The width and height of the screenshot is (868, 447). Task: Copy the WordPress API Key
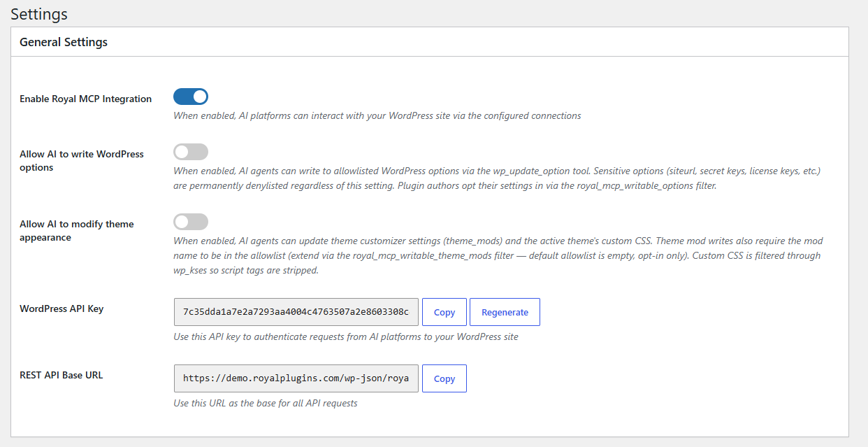444,312
